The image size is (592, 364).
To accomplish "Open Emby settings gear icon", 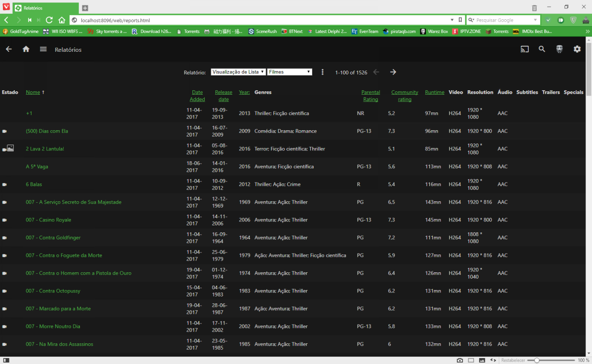I will (577, 49).
